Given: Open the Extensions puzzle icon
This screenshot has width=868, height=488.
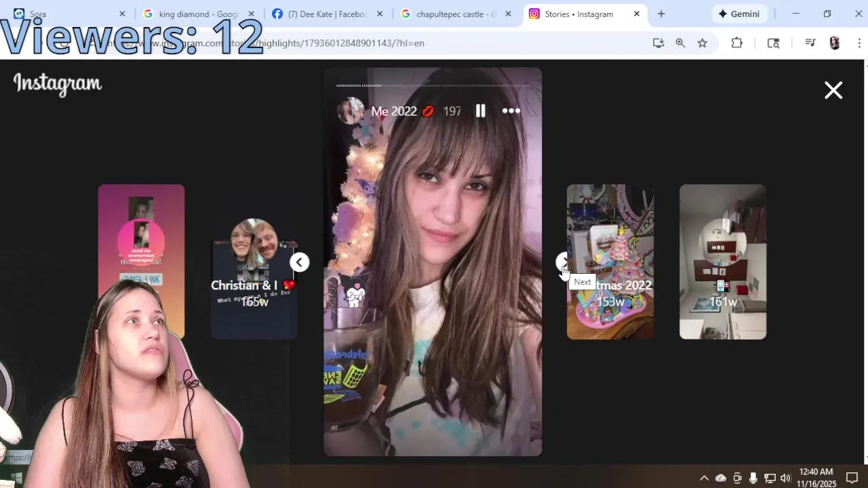Looking at the screenshot, I should coord(737,43).
